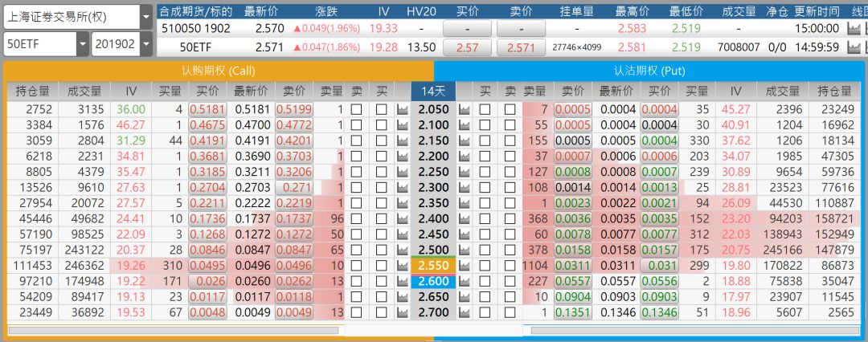
Task: Open put chart icon for strike 2.200
Action: 464,157
